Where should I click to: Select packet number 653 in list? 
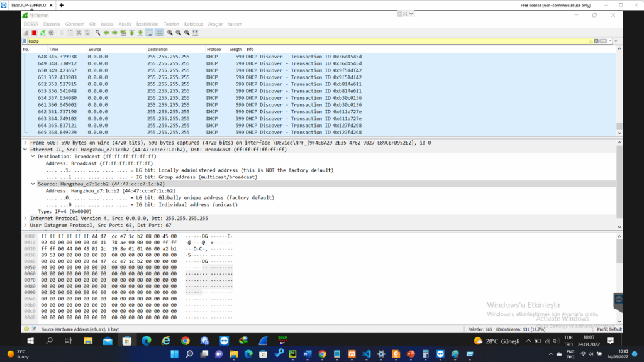[x=189, y=91]
